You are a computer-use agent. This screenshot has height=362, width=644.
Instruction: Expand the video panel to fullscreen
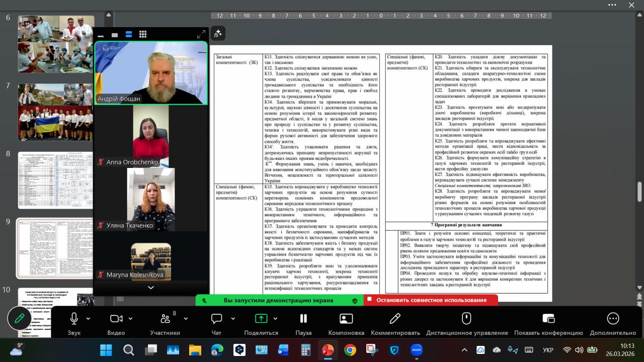(x=201, y=34)
